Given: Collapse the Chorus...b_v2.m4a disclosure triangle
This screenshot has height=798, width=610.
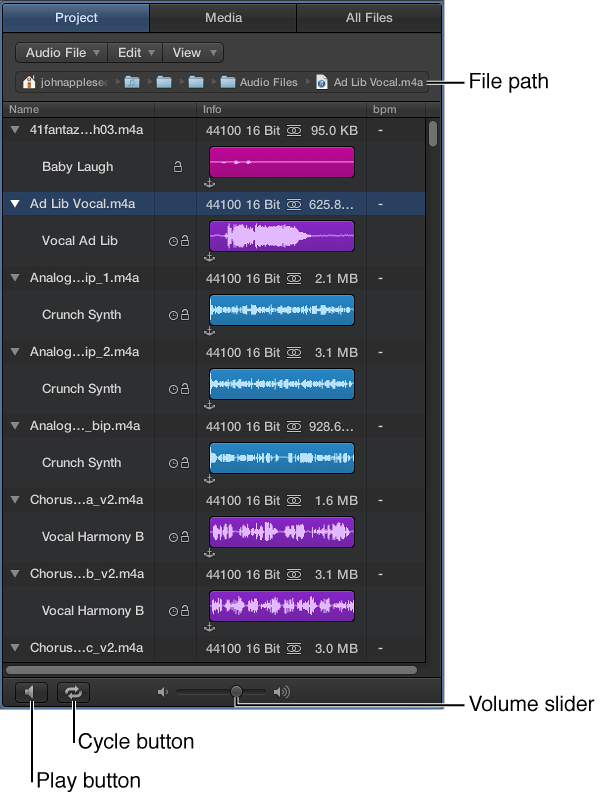Looking at the screenshot, I should [15, 574].
